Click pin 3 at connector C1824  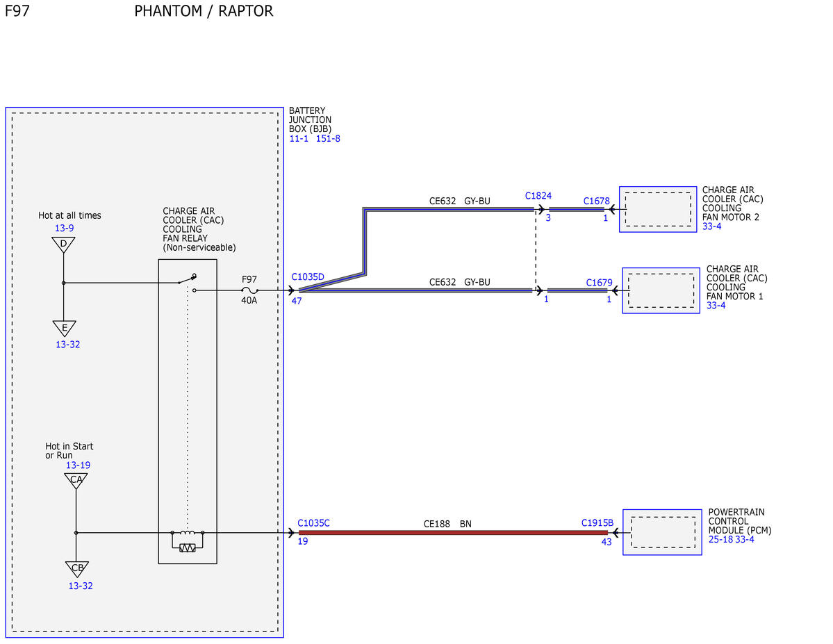[x=548, y=218]
